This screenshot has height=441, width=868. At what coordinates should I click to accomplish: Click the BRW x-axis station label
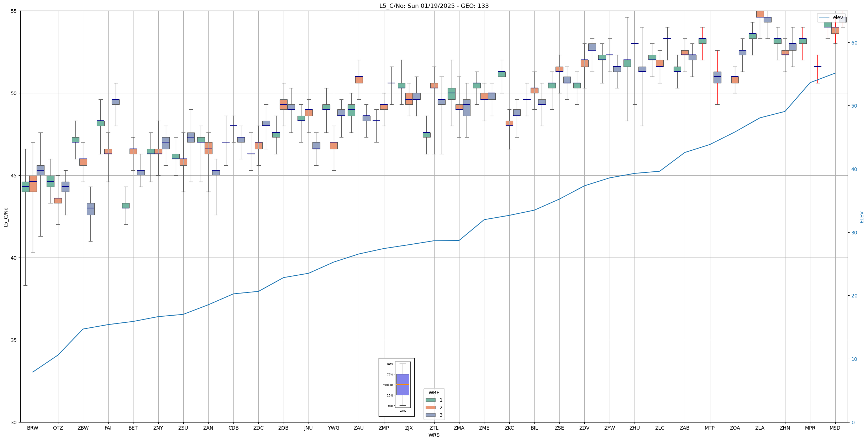pos(33,428)
